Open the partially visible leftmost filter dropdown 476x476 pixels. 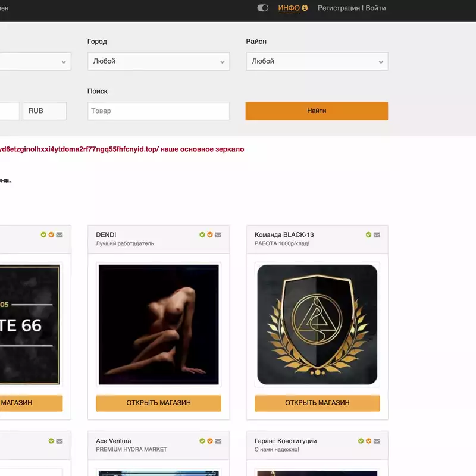[x=35, y=61]
